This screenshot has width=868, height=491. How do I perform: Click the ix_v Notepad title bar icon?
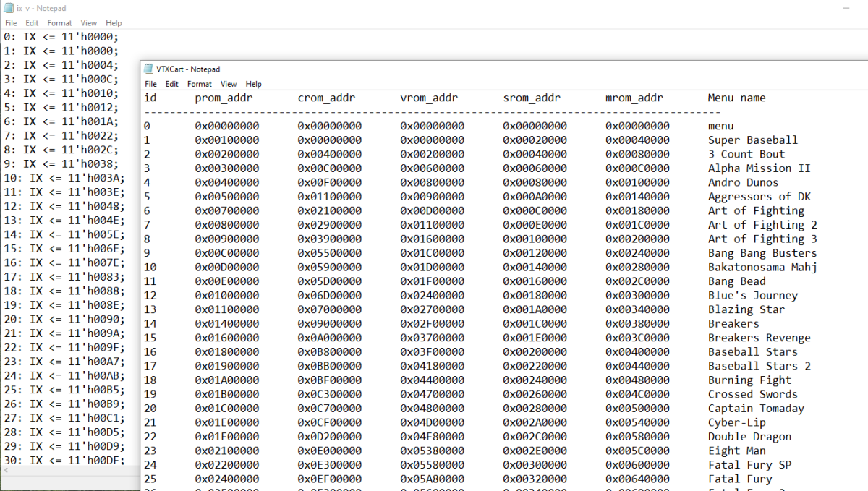9,9
